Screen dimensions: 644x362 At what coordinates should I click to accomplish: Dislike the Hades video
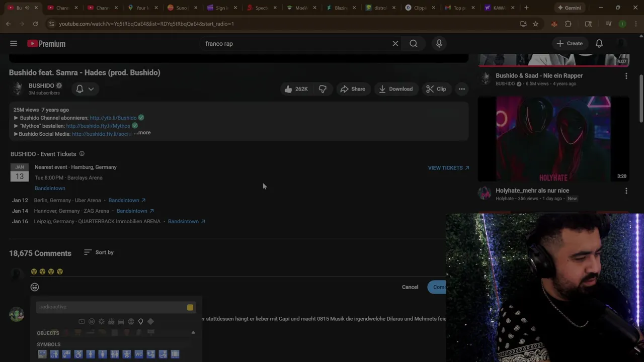pyautogui.click(x=323, y=89)
